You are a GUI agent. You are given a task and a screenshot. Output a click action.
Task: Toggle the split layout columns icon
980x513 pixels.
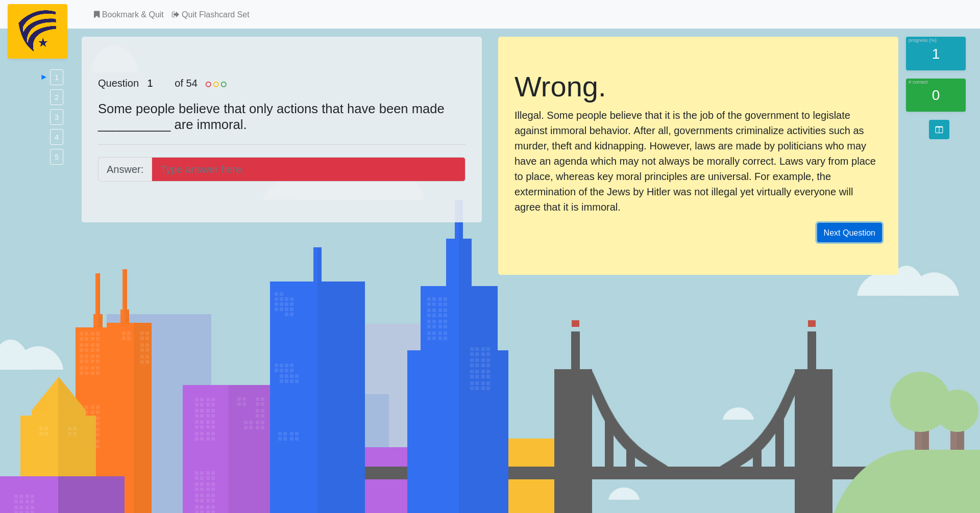pyautogui.click(x=939, y=130)
